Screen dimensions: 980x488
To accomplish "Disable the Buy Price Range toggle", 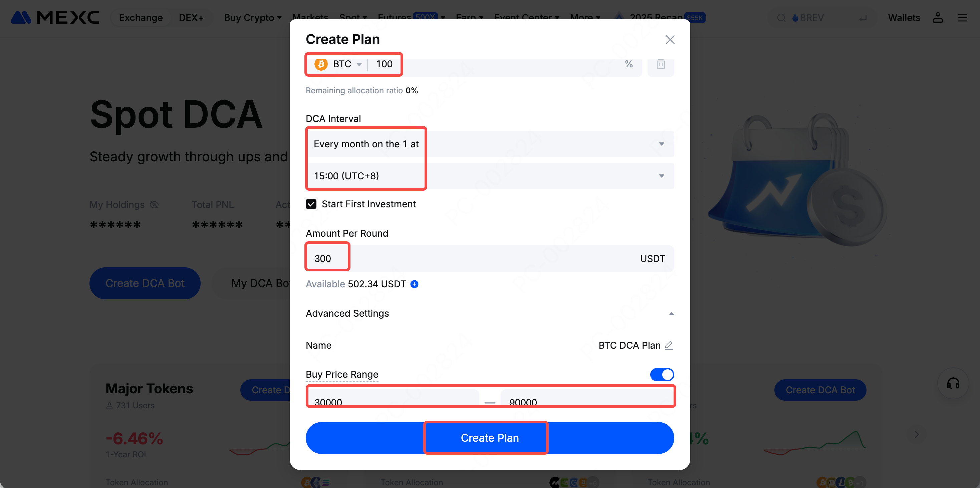I will pyautogui.click(x=662, y=374).
